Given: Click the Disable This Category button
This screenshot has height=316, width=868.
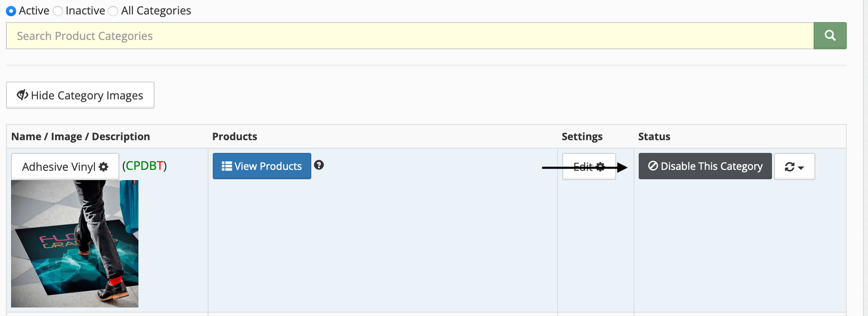Looking at the screenshot, I should [x=705, y=166].
